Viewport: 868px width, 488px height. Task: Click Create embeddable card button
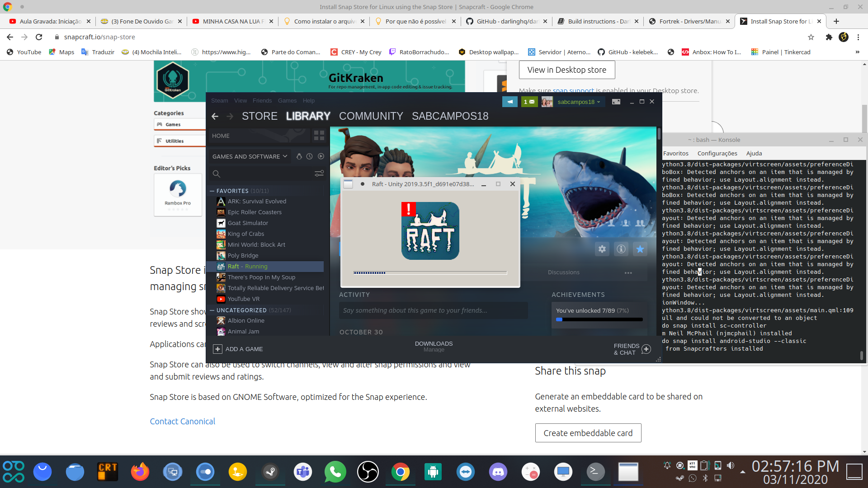[x=588, y=433]
